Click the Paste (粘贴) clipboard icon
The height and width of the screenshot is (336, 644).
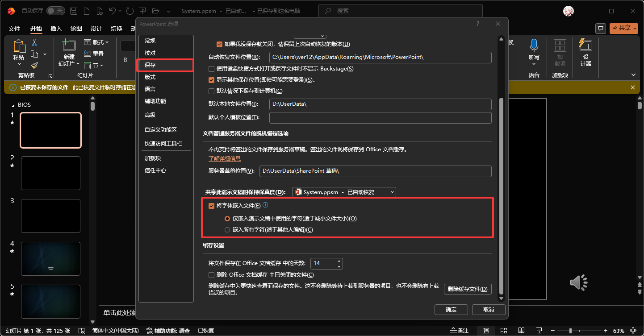[19, 46]
